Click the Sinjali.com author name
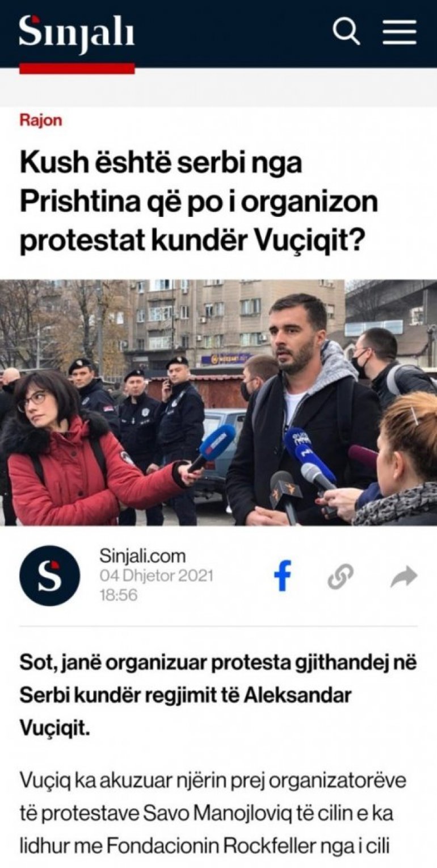The image size is (437, 868). click(142, 556)
